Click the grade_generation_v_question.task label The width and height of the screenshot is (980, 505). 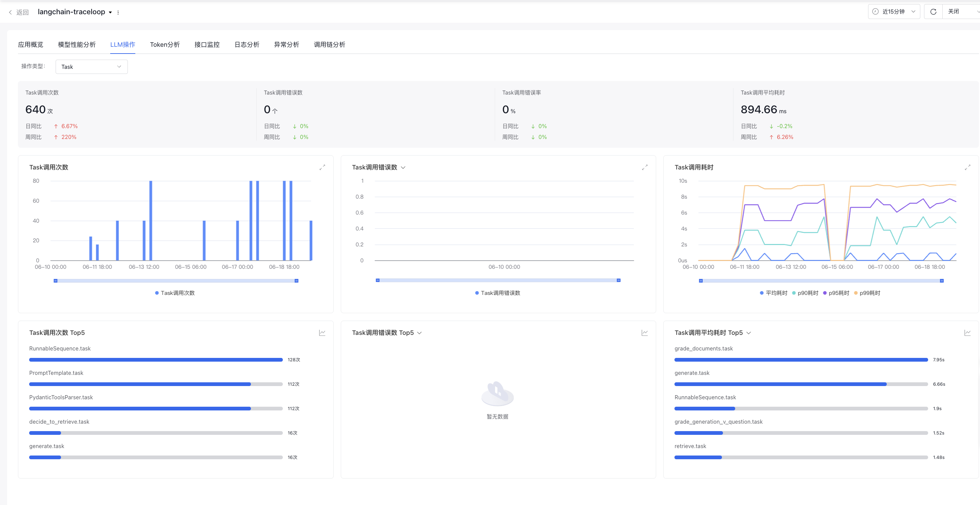pyautogui.click(x=719, y=421)
